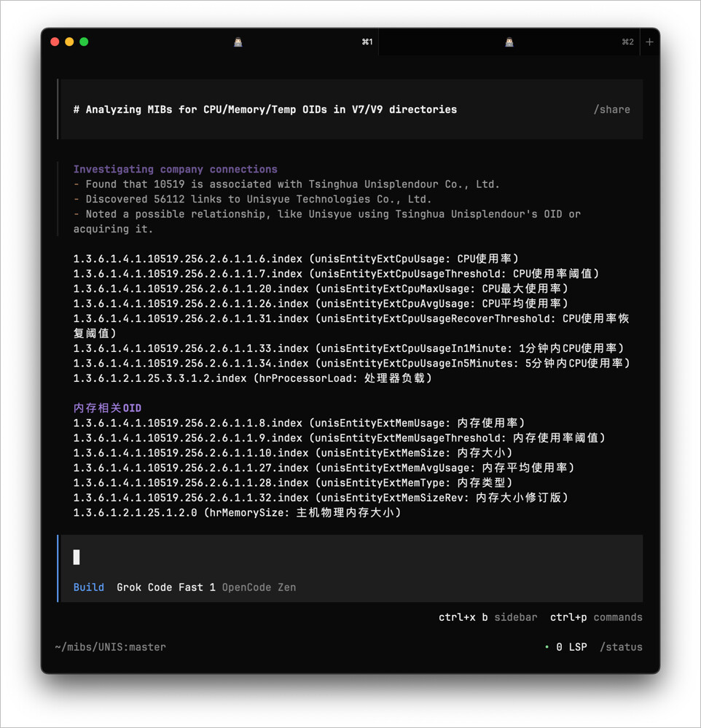Click the icon in the second tab
The image size is (701, 728).
click(509, 42)
